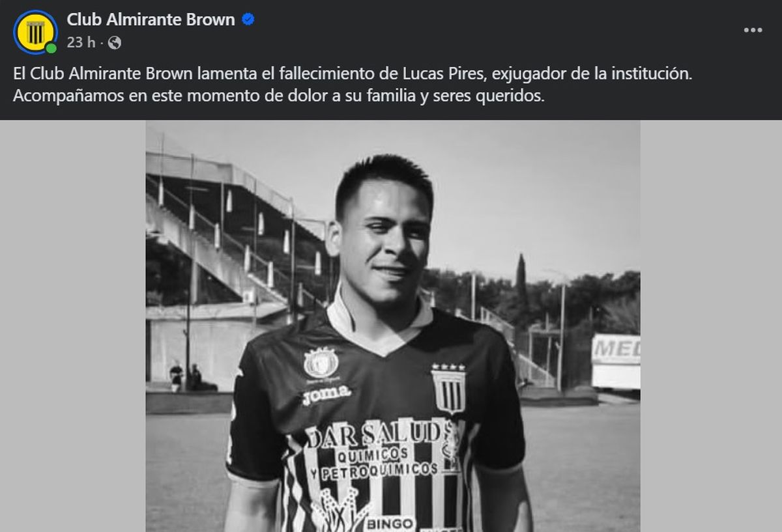Click the post text mentioning Lucas Pires

353,74
